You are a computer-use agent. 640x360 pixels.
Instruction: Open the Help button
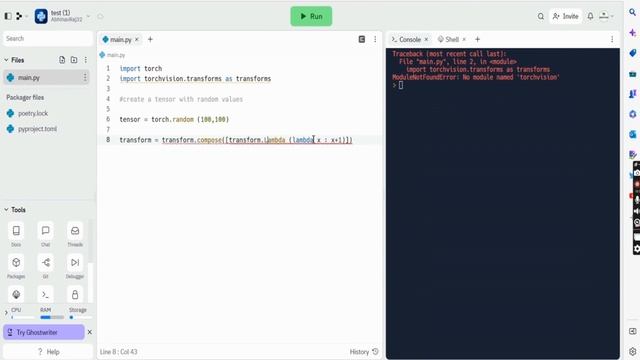(48, 351)
